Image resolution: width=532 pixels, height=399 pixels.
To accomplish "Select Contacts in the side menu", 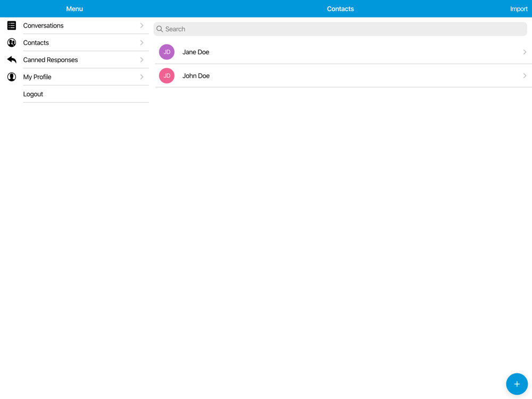I will click(74, 43).
